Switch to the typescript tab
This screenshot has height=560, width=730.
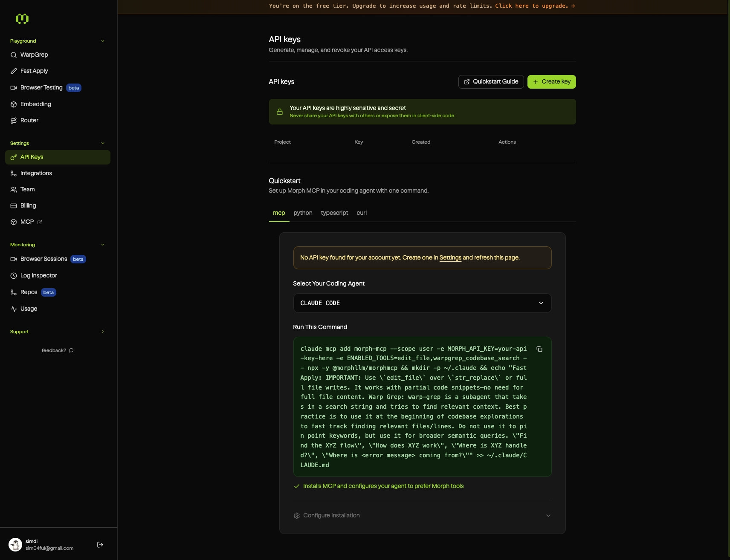point(334,213)
